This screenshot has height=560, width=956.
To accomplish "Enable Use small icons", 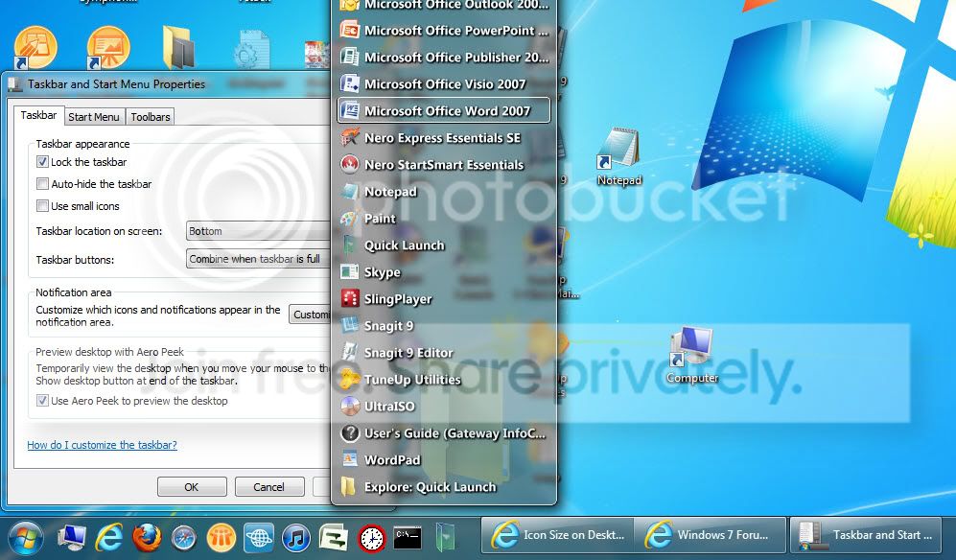I will (42, 205).
